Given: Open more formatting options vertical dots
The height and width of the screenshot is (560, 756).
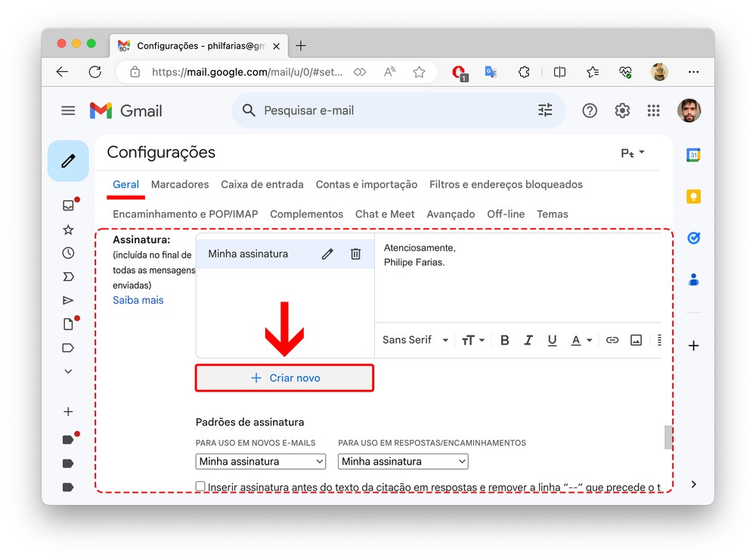Looking at the screenshot, I should [x=659, y=340].
